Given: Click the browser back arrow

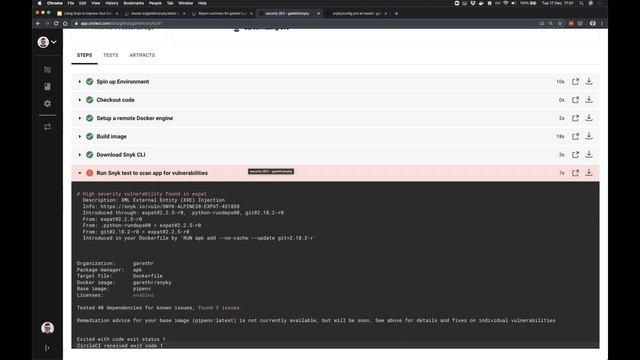Looking at the screenshot, I should coord(38,23).
